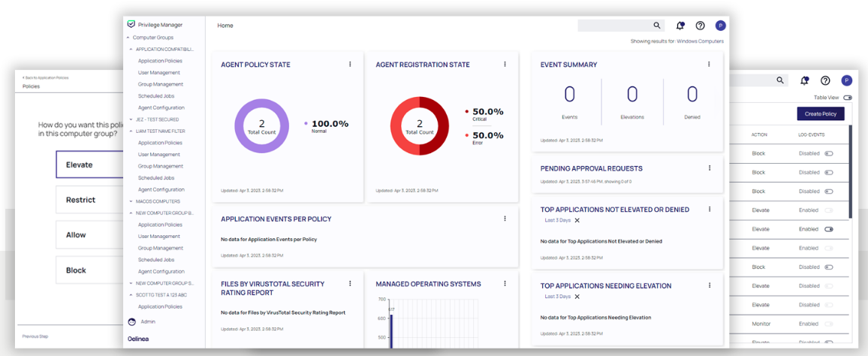The width and height of the screenshot is (868, 356).
Task: Open P profile avatar in policy list window
Action: pos(846,81)
